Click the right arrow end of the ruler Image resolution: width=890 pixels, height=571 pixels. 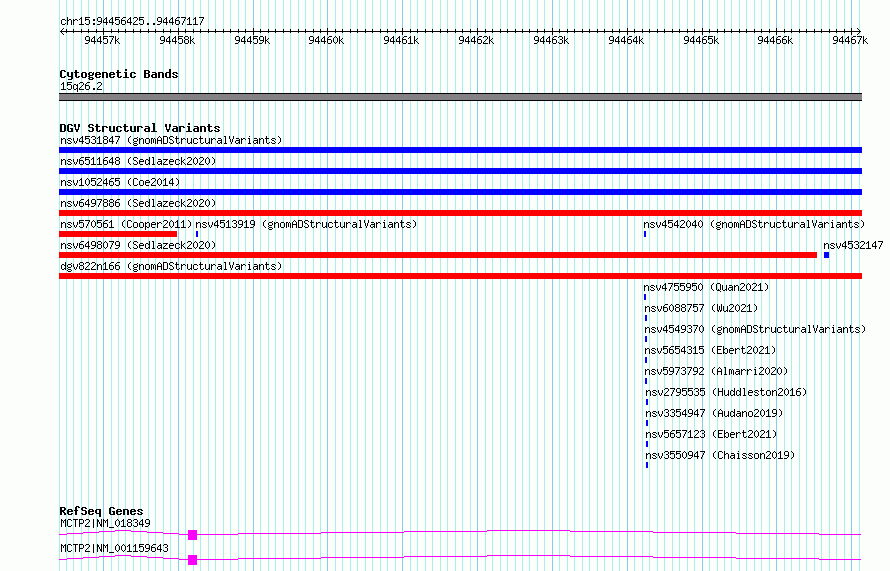[x=859, y=31]
